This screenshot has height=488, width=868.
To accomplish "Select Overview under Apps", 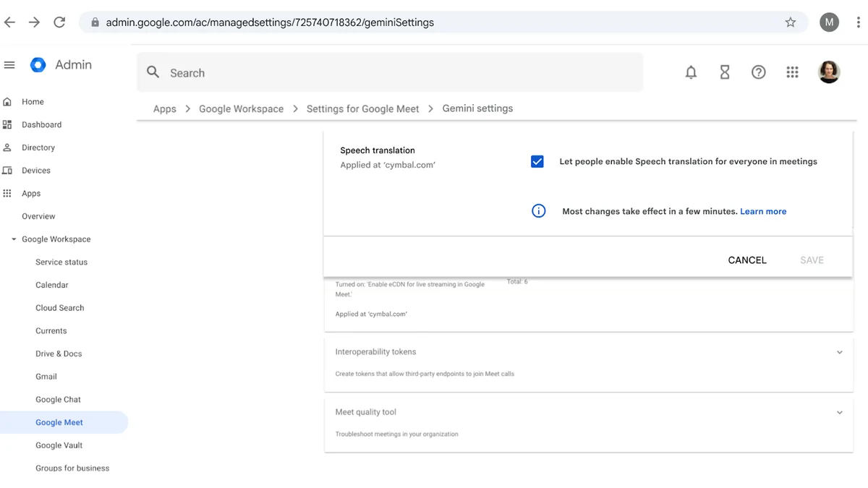I will 38,216.
